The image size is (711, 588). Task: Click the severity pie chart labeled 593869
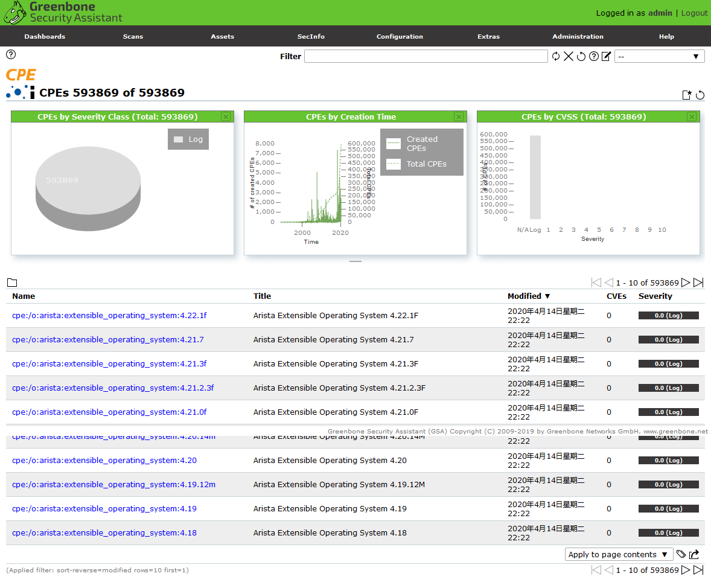pyautogui.click(x=88, y=188)
